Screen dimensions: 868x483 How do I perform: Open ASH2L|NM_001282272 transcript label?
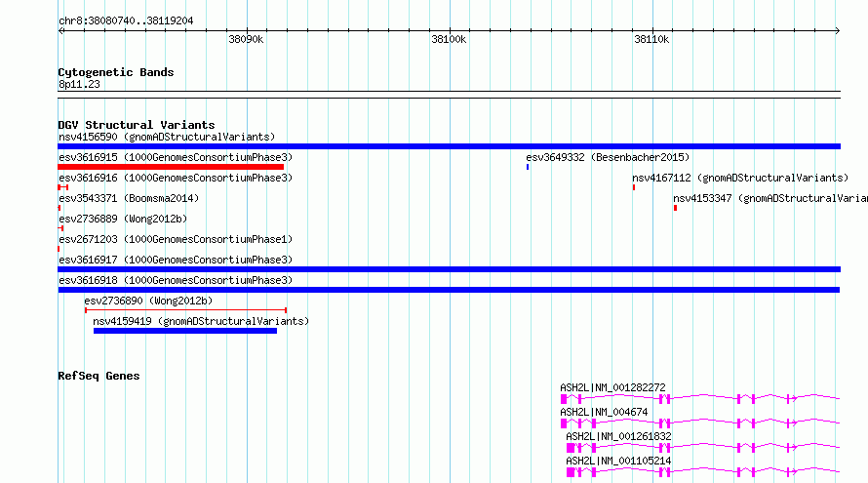coord(612,387)
